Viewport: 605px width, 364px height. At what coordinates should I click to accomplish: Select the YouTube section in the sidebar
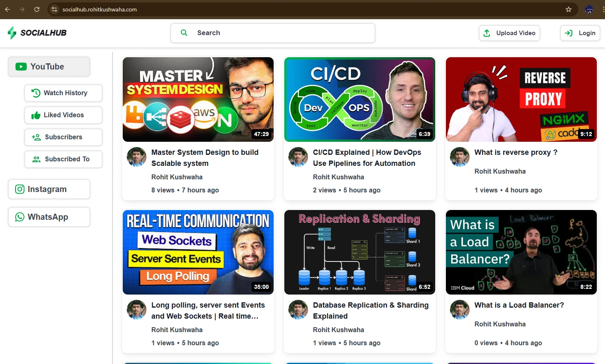49,67
